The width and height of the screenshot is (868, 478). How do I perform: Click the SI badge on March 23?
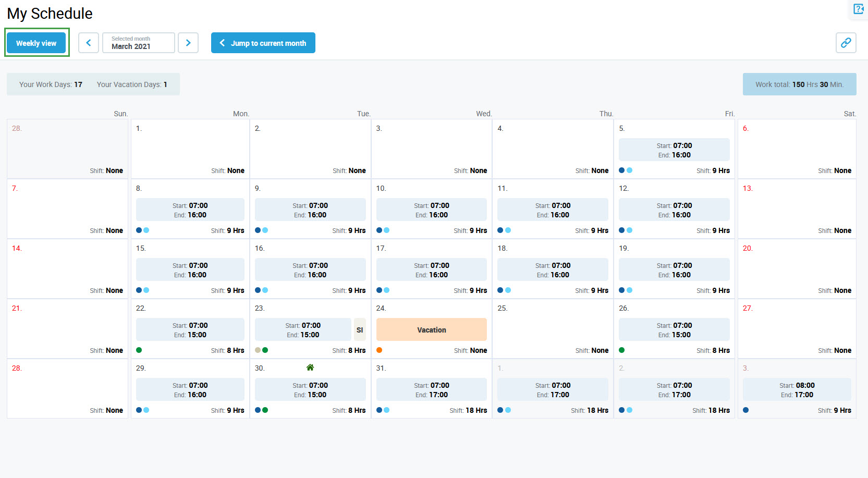coord(359,330)
